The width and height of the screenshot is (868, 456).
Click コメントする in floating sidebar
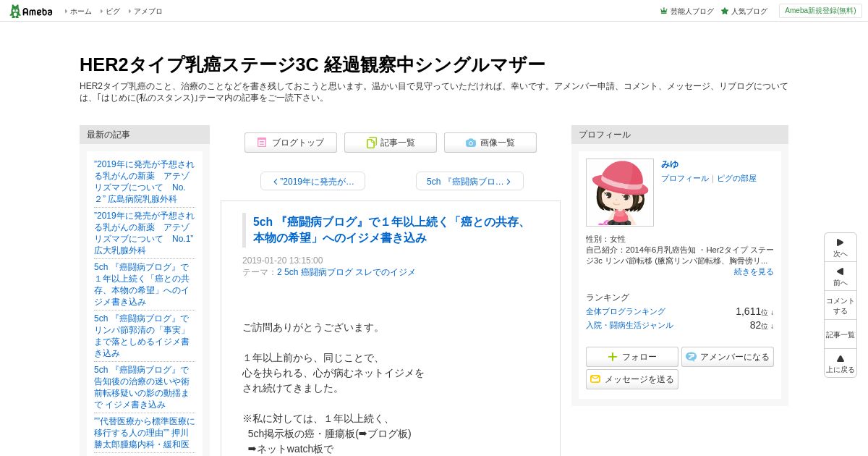click(840, 305)
